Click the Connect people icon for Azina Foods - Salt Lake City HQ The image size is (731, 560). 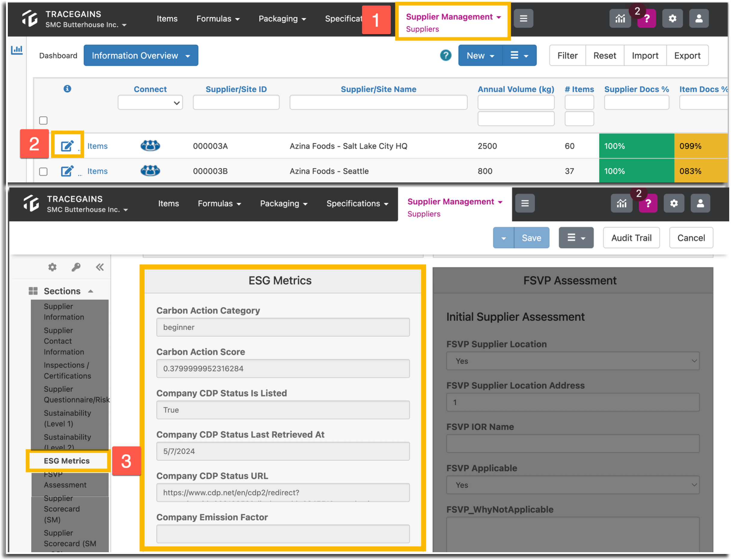coord(150,146)
